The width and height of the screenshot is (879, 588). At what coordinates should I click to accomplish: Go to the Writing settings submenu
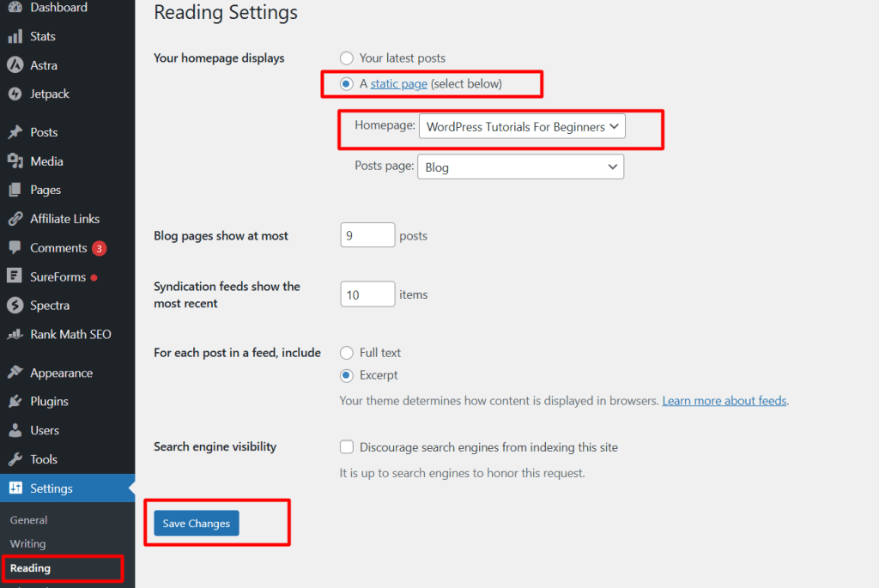tap(27, 543)
